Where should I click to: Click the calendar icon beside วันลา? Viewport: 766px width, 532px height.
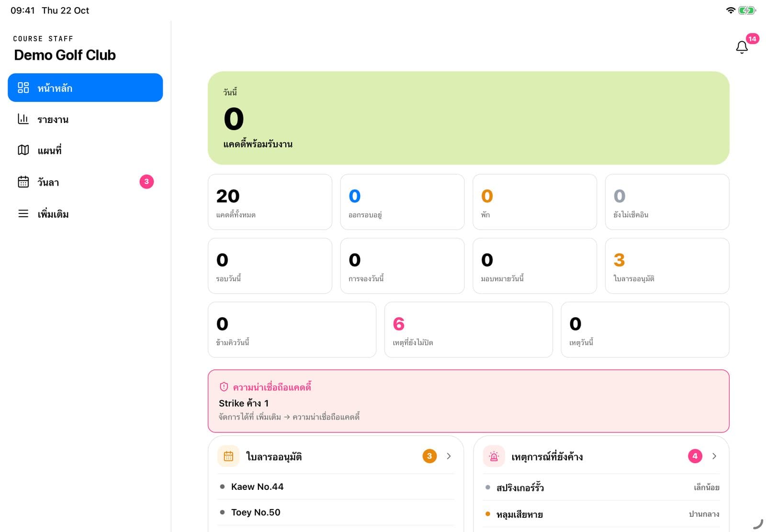[x=23, y=182]
